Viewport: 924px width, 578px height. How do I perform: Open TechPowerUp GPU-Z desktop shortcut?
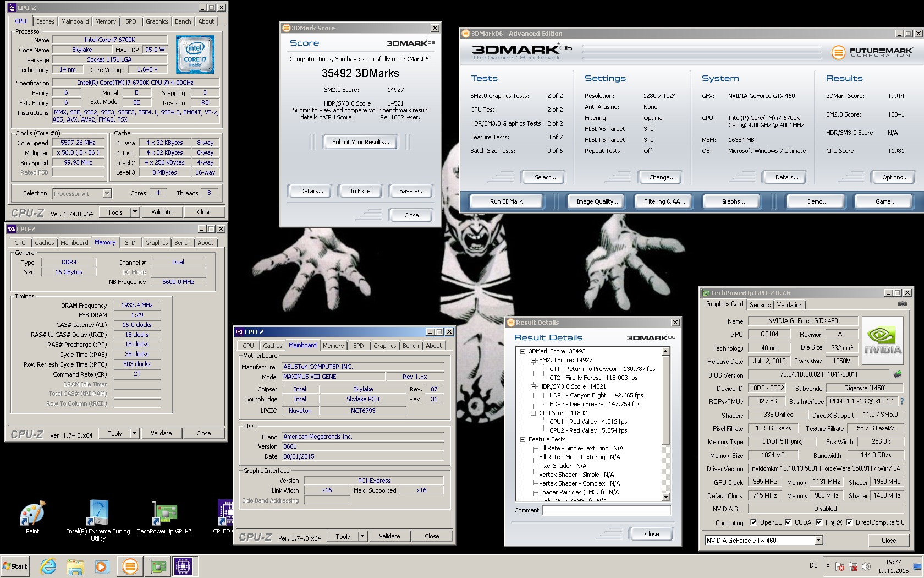(x=164, y=517)
